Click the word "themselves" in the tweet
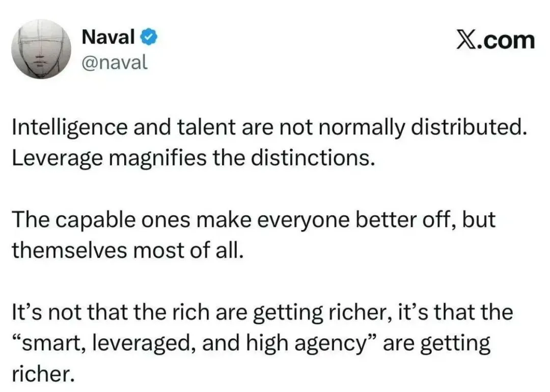Screen dimensions: 550x392 69,250
